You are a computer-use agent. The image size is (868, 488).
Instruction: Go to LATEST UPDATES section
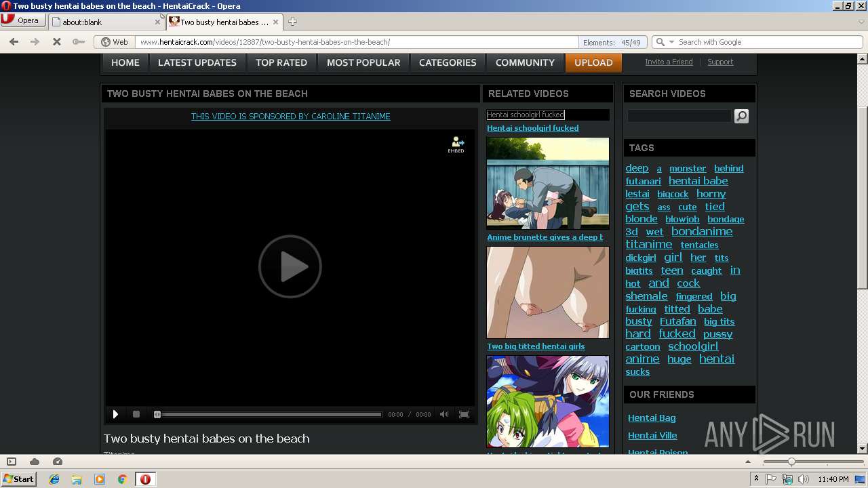pyautogui.click(x=197, y=62)
